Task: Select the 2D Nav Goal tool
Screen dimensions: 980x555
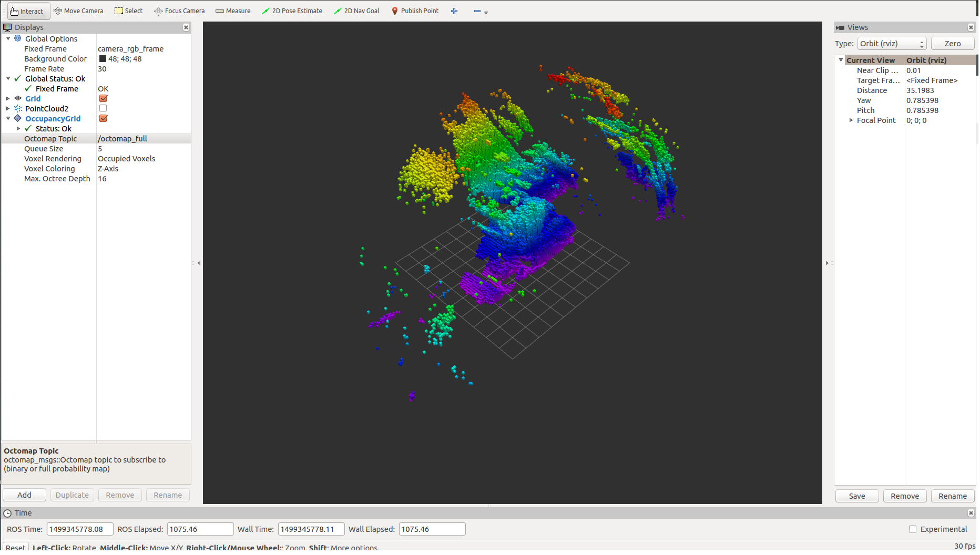Action: tap(356, 11)
